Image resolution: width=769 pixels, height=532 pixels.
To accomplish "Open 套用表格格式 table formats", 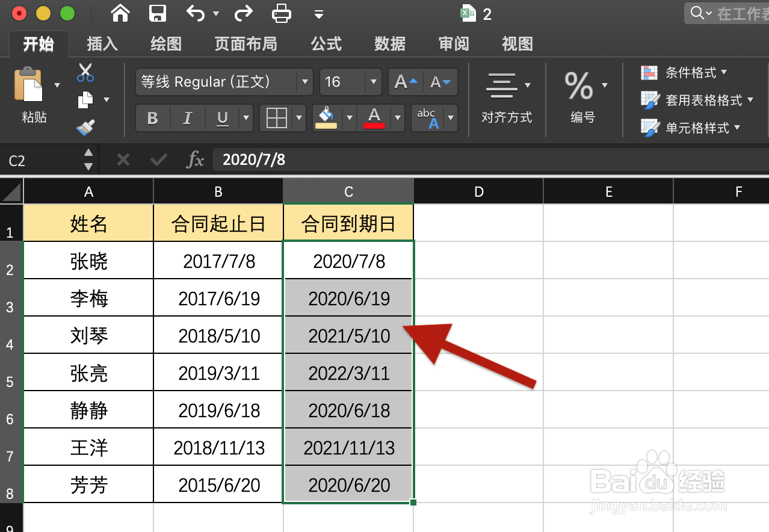I will [697, 100].
